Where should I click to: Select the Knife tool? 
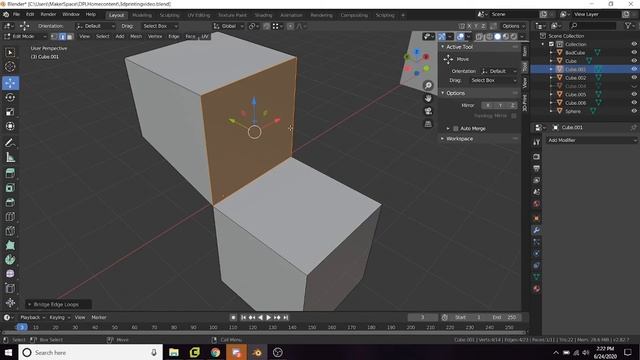click(10, 231)
